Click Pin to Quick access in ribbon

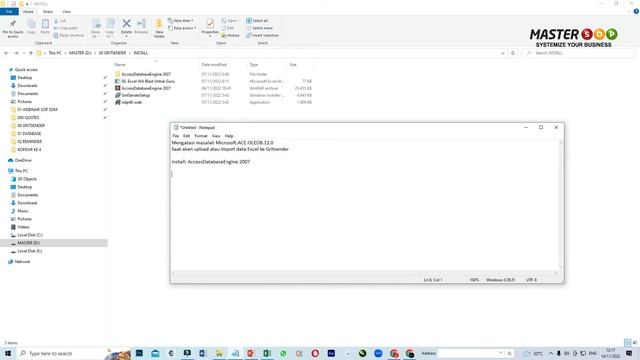click(x=13, y=28)
